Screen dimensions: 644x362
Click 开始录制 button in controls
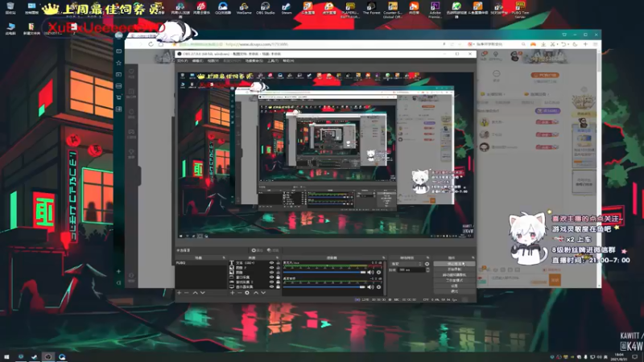tap(454, 269)
